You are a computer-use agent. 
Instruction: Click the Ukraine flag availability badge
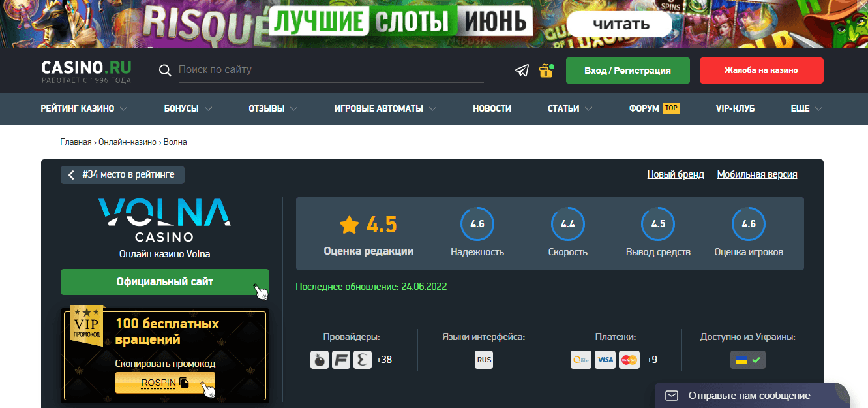[x=747, y=360]
